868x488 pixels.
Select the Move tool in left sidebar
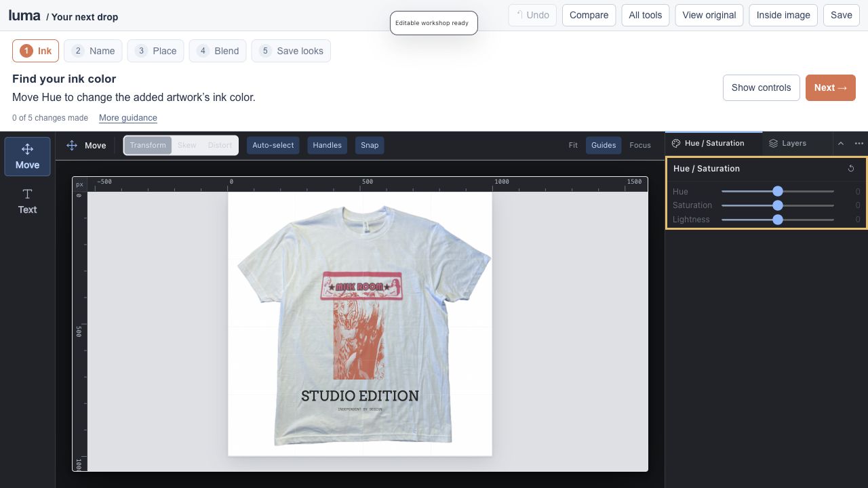pyautogui.click(x=27, y=157)
